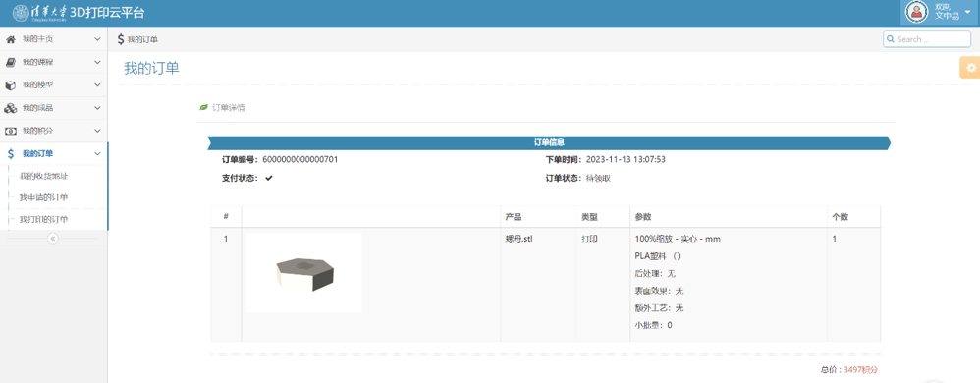
Task: Click the 后处理: 无 line
Action: pyautogui.click(x=655, y=274)
